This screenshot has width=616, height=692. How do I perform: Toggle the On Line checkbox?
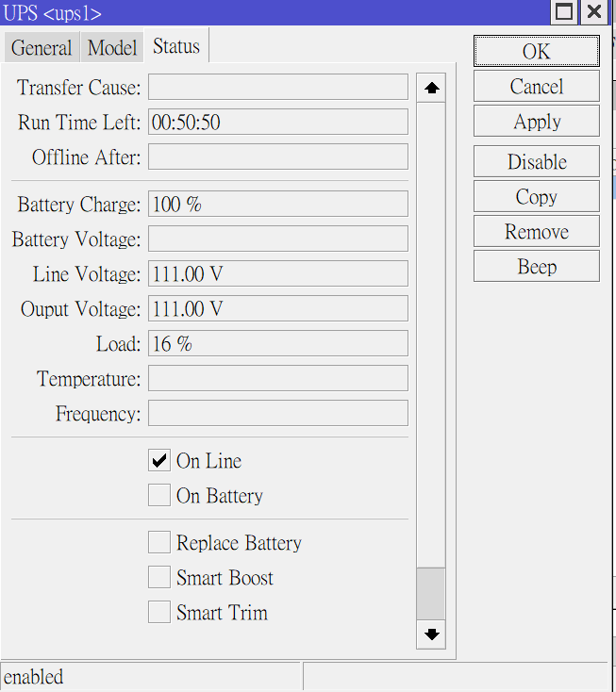[159, 460]
